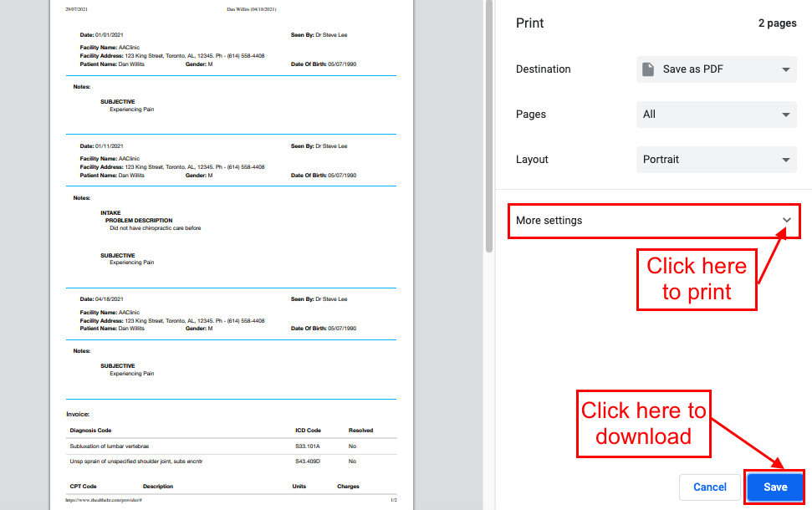
Task: Open the Pages dropdown set to All
Action: coord(716,115)
